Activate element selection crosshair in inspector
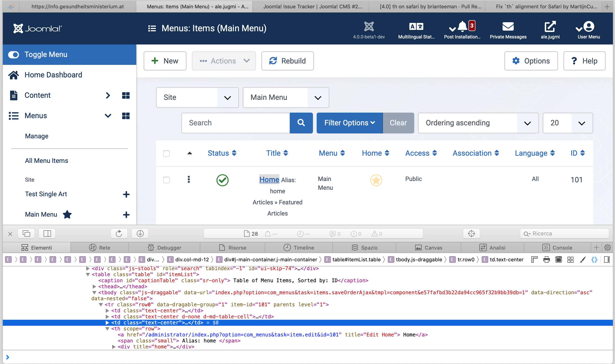 pos(471,234)
